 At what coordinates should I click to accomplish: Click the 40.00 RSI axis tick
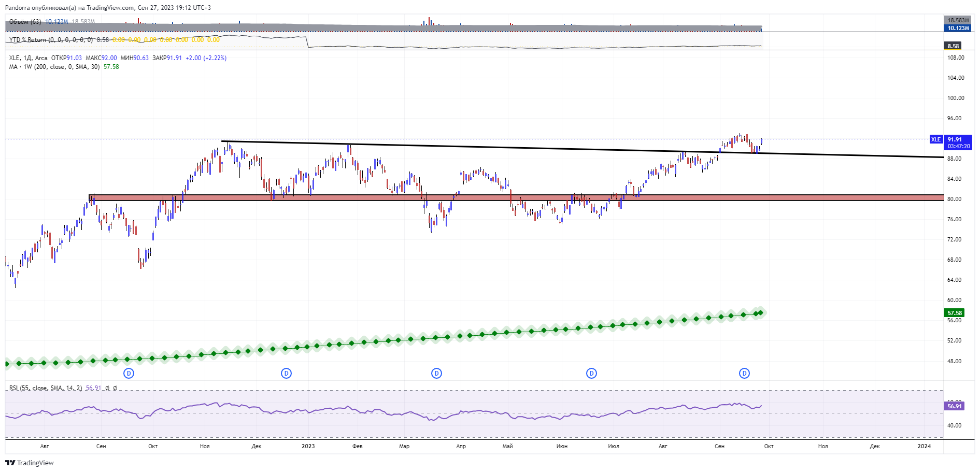coord(954,425)
